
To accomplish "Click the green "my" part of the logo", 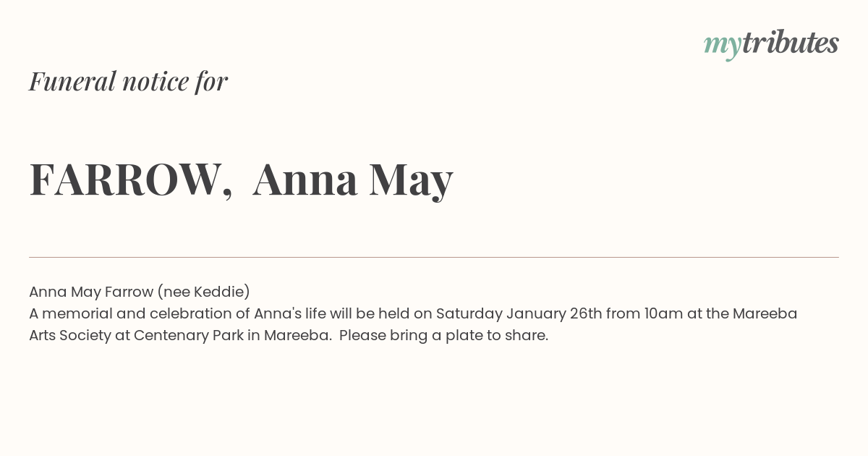I will pos(723,47).
